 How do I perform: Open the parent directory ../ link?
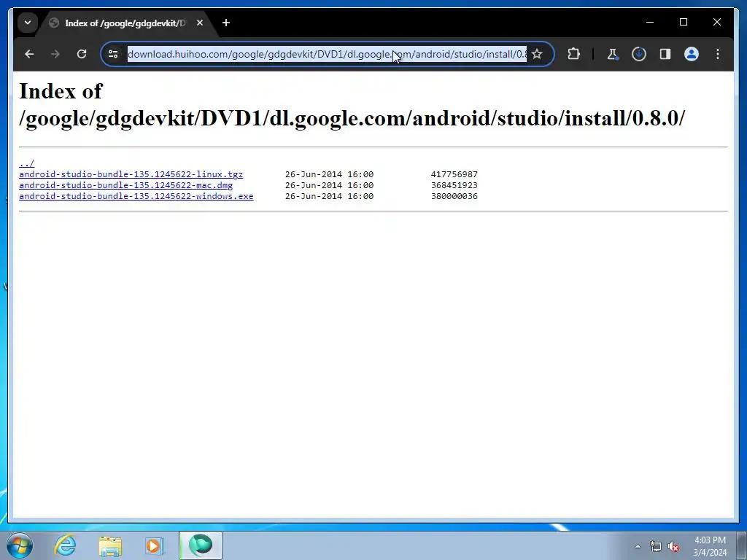tap(27, 163)
